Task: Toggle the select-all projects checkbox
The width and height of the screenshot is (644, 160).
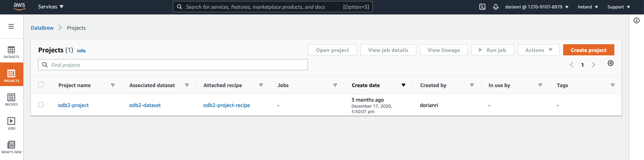Action: (x=41, y=85)
